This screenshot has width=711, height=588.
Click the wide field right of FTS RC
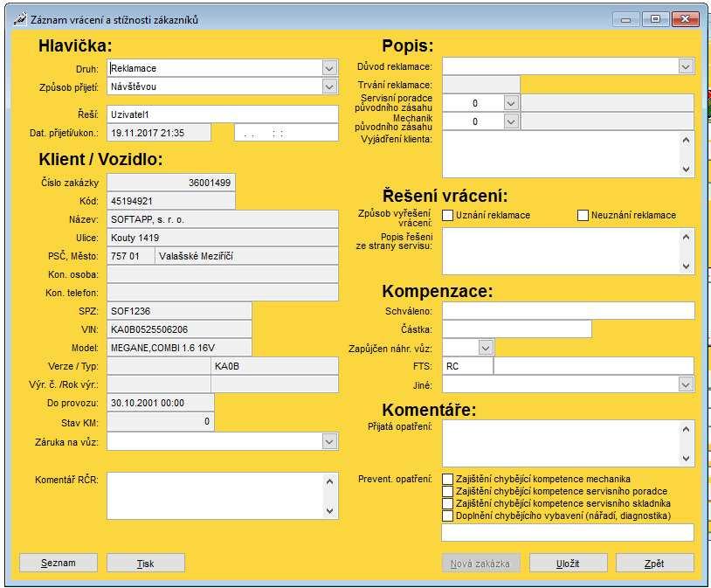pyautogui.click(x=594, y=366)
